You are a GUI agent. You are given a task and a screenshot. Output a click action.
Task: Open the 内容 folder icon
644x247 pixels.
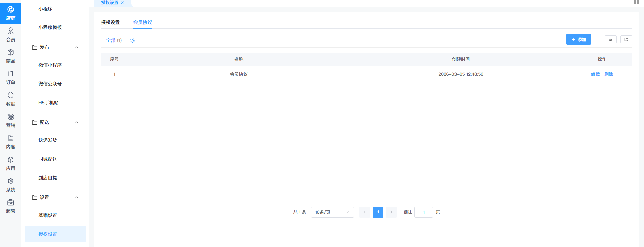pos(11,138)
